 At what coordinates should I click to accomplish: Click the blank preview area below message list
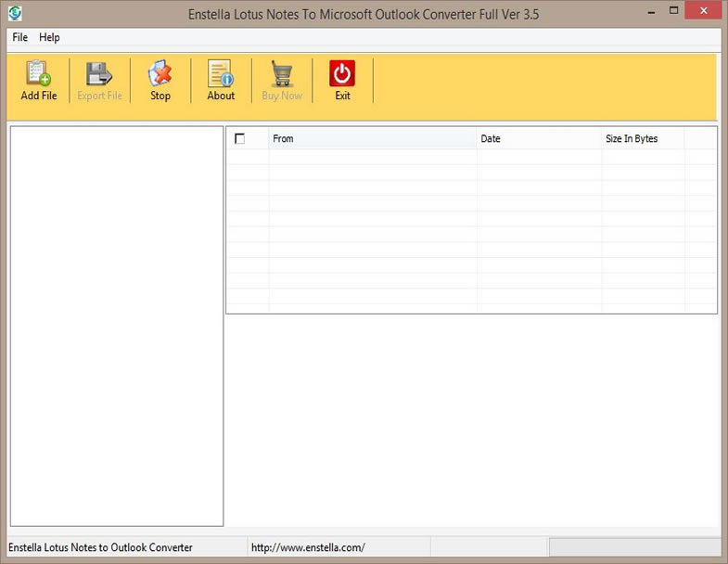pyautogui.click(x=471, y=422)
